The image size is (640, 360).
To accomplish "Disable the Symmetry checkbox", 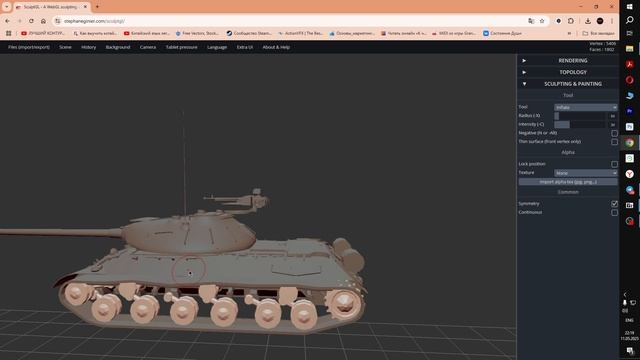I will (x=614, y=204).
